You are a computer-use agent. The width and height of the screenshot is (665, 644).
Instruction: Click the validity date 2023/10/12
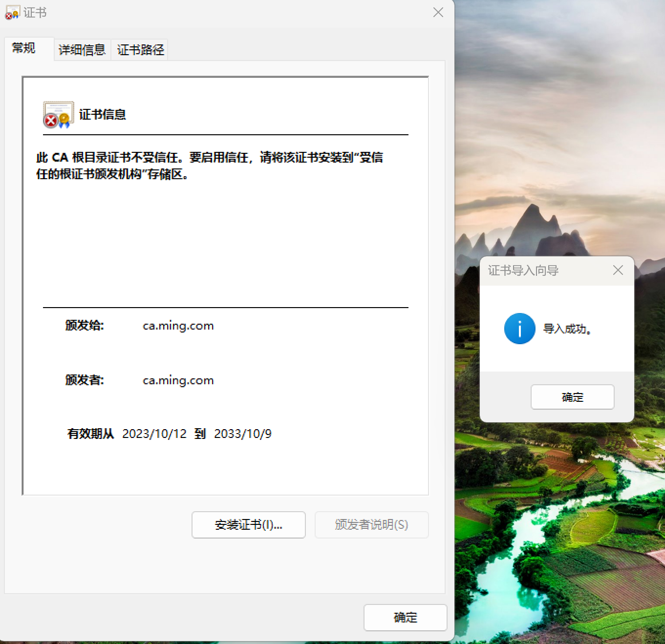[x=154, y=434]
